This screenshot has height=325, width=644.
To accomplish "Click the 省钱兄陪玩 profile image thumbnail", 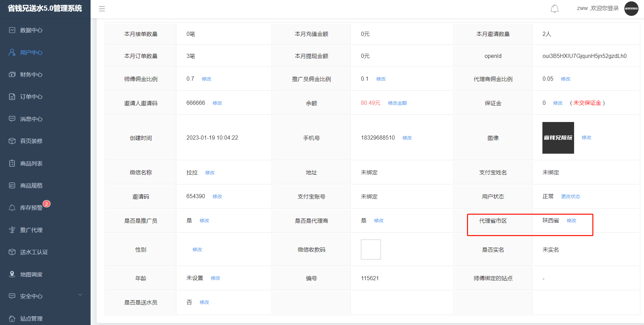I will point(558,138).
